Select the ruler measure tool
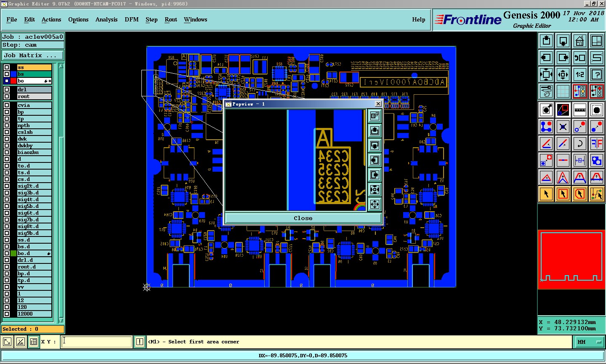The width and height of the screenshot is (606, 364). point(580,110)
